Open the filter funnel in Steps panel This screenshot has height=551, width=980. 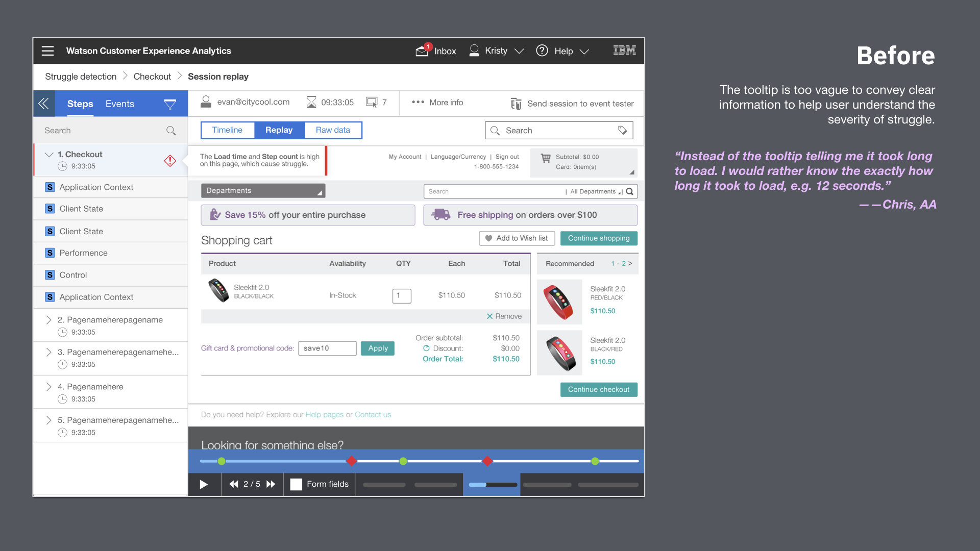(170, 105)
